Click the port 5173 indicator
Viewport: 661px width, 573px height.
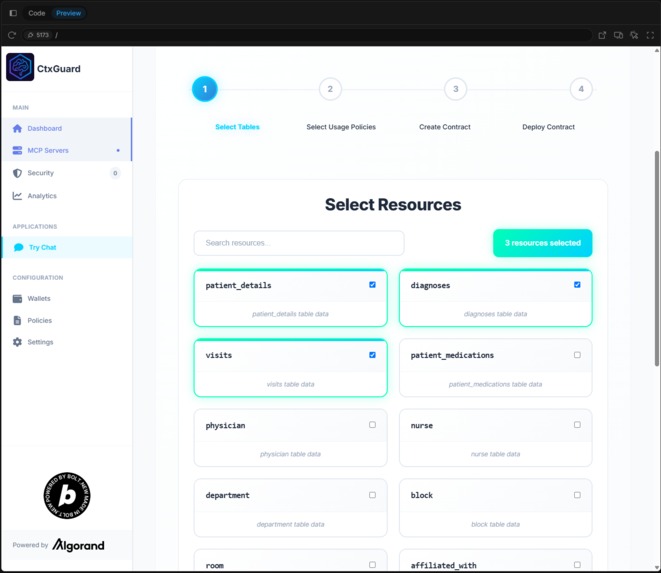point(38,35)
